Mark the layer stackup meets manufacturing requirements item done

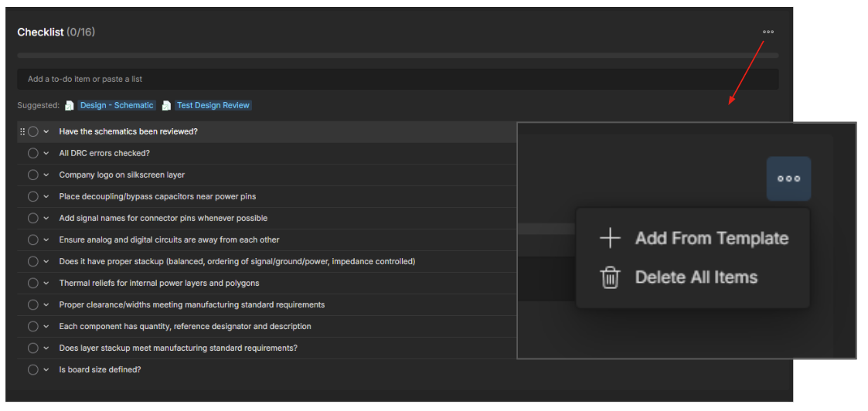tap(33, 348)
